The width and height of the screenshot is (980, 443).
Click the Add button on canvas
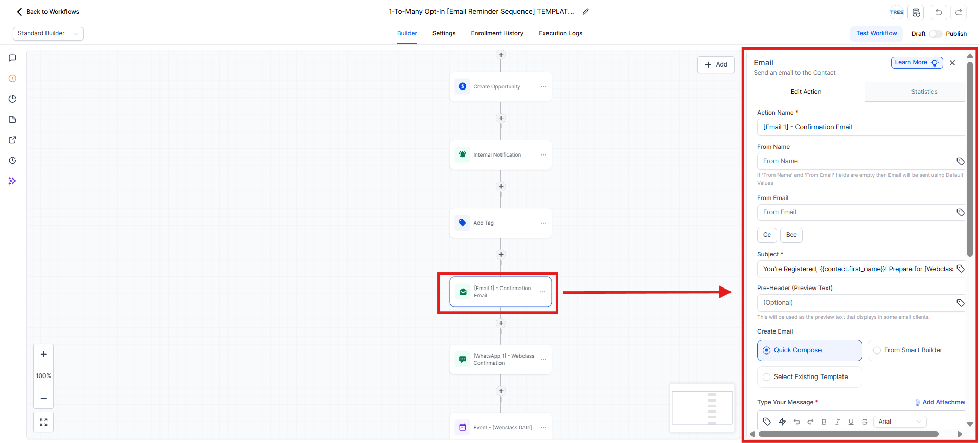point(716,64)
